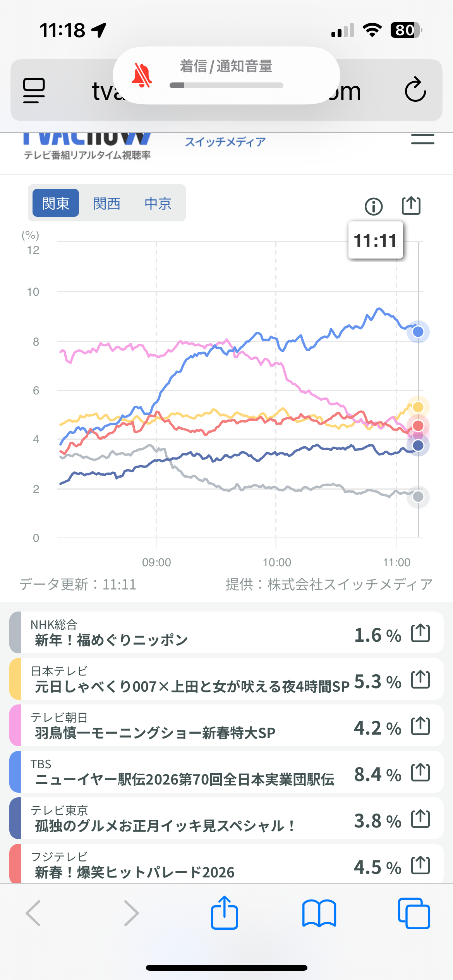Tap the Safari page reload icon
The width and height of the screenshot is (453, 980).
tap(415, 90)
